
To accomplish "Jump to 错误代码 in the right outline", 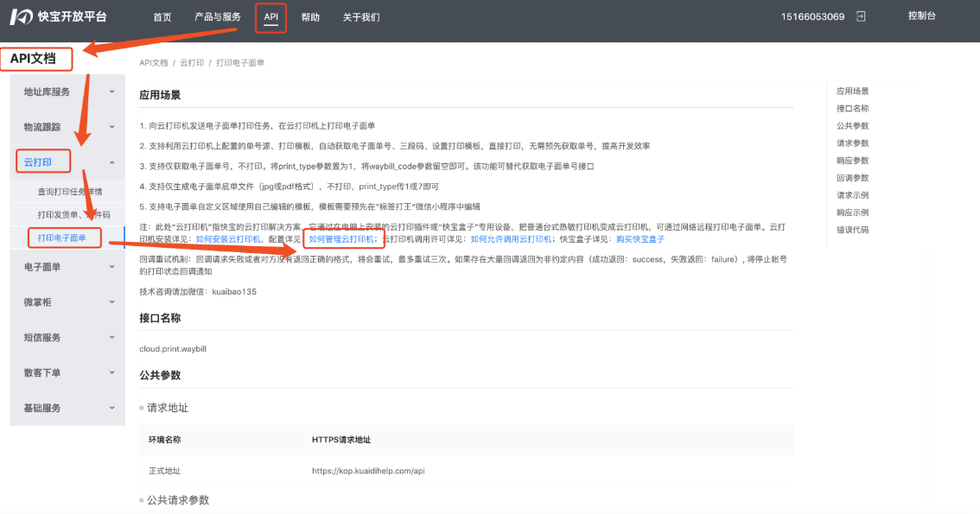I will coord(852,230).
